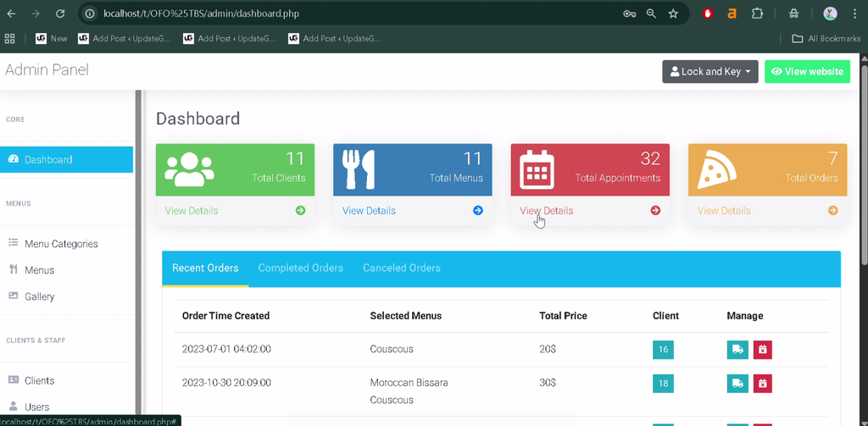868x426 pixels.
Task: Click the Total Menus fork and knife icon
Action: click(359, 169)
